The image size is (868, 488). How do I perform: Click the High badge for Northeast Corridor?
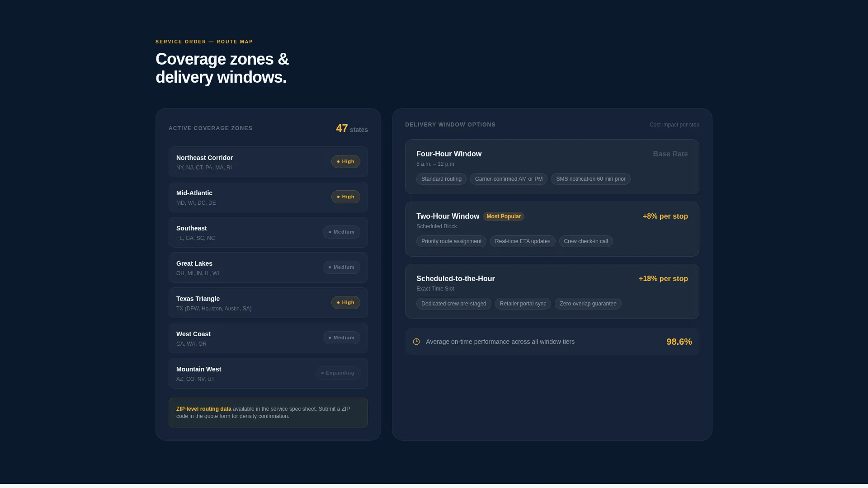pos(346,162)
